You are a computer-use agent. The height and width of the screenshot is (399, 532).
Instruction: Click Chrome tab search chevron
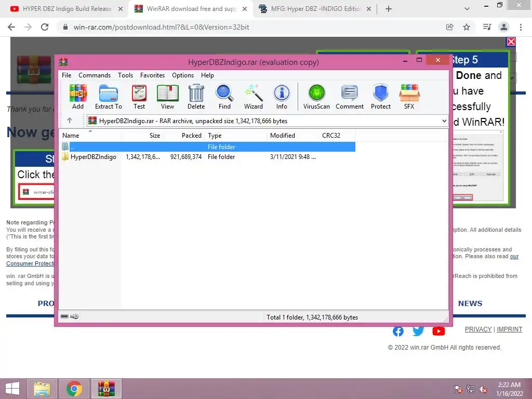click(467, 9)
